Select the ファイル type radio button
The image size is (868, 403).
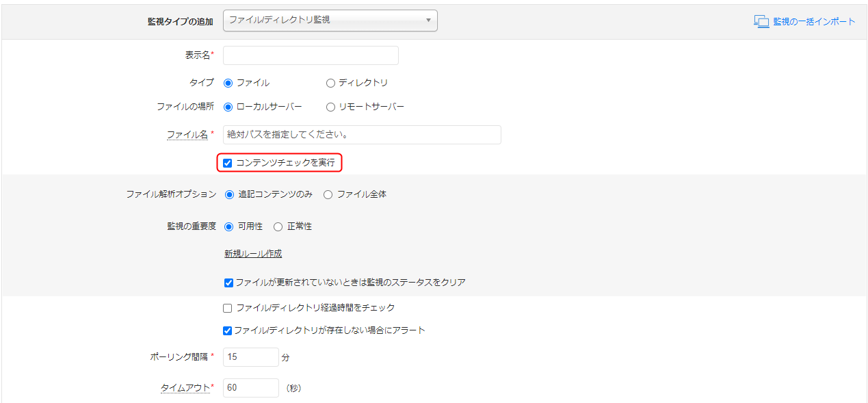[228, 83]
